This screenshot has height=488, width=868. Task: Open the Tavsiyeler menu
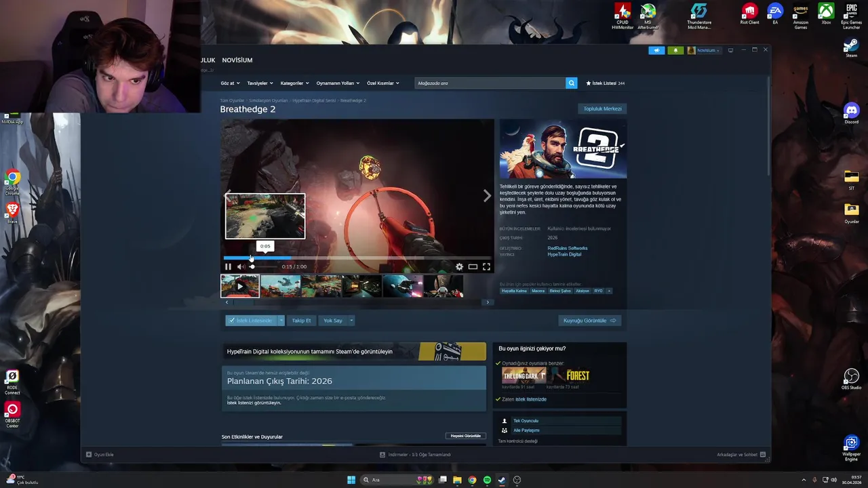(x=260, y=83)
